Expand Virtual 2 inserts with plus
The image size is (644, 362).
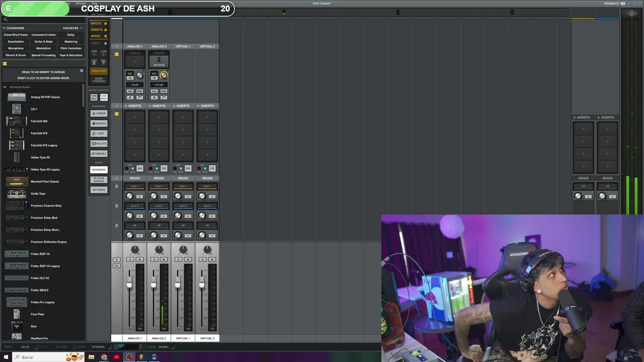[198, 106]
